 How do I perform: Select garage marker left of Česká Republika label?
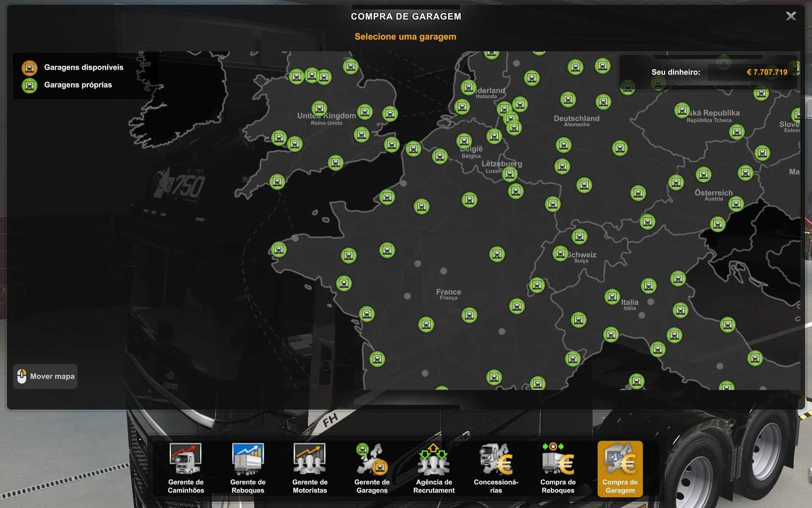tap(681, 110)
